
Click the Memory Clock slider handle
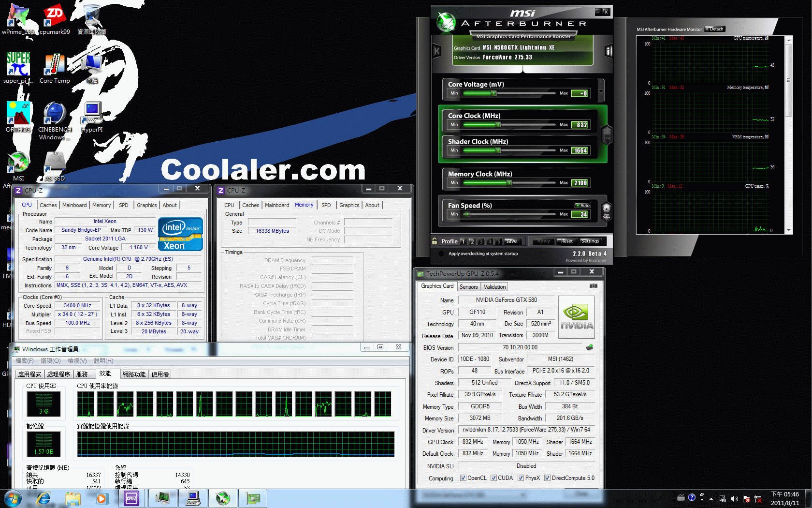coord(509,183)
